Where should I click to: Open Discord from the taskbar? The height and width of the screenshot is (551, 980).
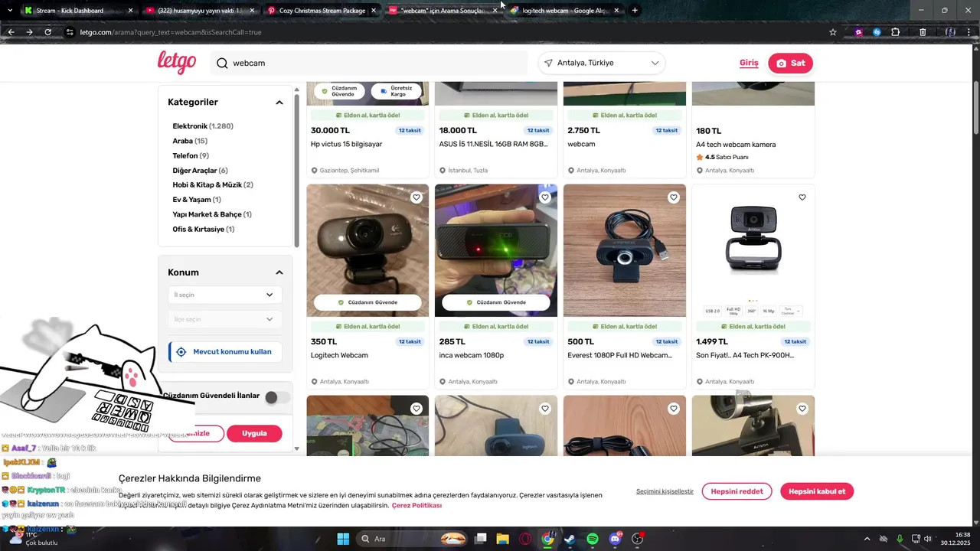pyautogui.click(x=616, y=539)
